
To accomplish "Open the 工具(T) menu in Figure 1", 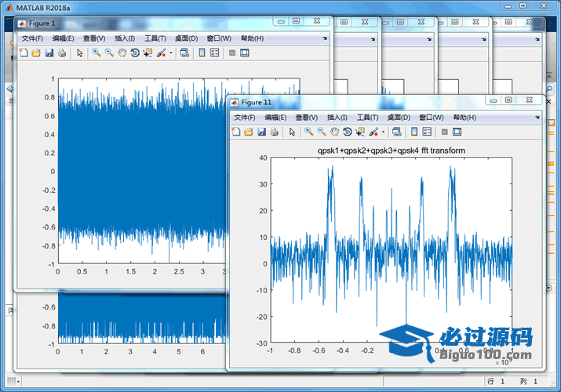I will click(x=155, y=38).
